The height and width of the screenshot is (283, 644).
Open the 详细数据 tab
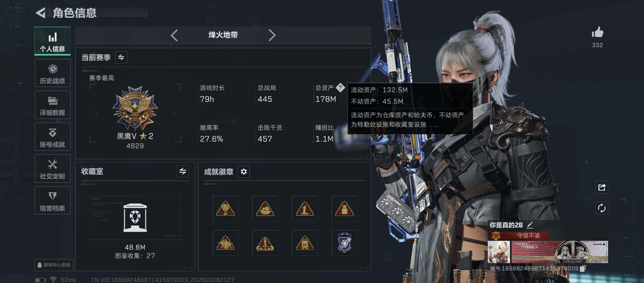[53, 105]
